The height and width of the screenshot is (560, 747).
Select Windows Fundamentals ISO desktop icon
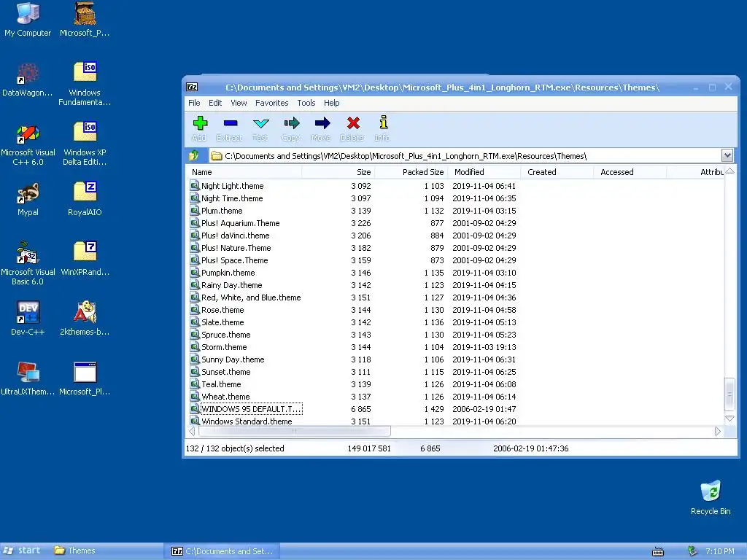point(85,84)
